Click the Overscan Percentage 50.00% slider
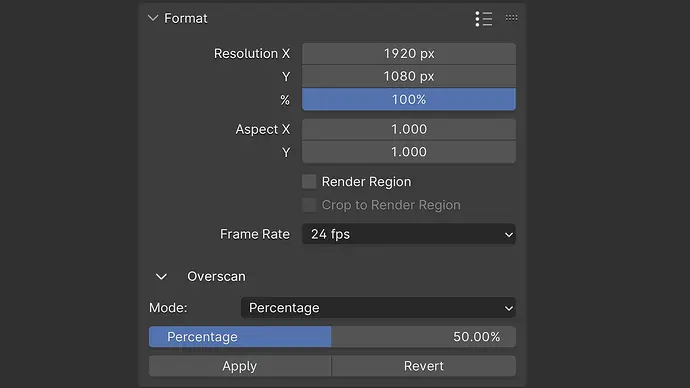Screen dimensions: 690x388 tap(332, 337)
